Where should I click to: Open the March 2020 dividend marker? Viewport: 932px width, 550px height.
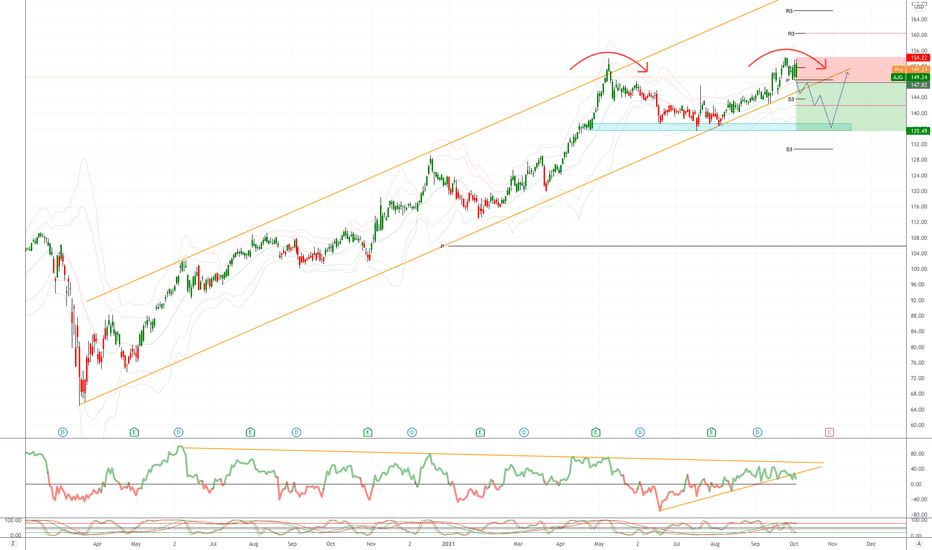pyautogui.click(x=63, y=432)
